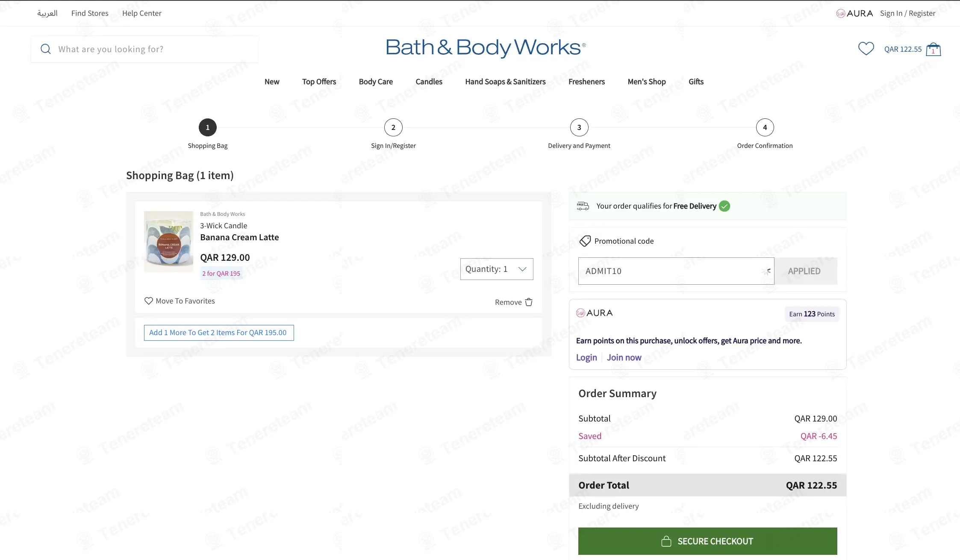This screenshot has width=960, height=560.
Task: Open Find Stores link
Action: click(x=90, y=13)
